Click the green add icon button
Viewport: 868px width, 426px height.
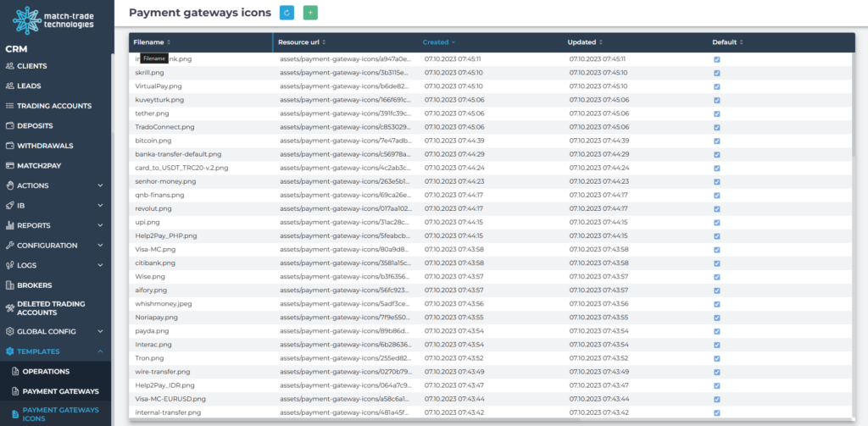click(310, 13)
